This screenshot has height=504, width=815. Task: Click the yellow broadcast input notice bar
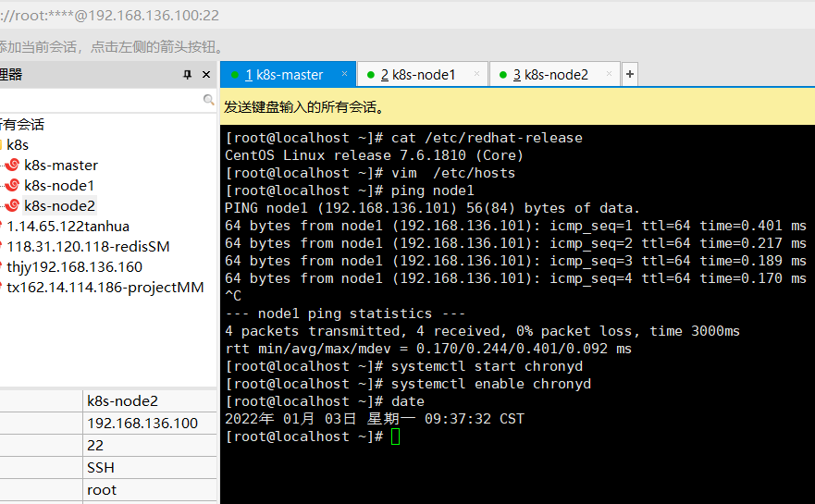pos(517,106)
